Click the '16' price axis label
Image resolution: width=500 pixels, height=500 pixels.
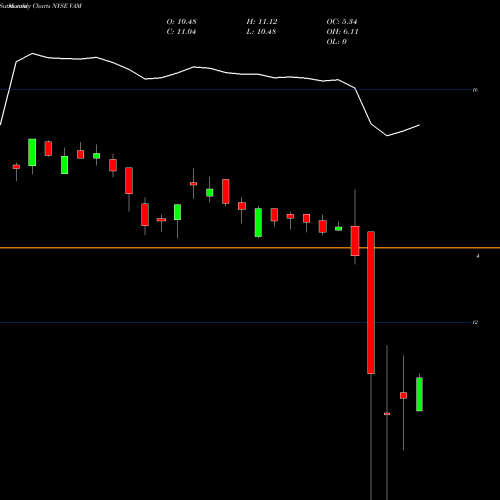[x=475, y=90]
